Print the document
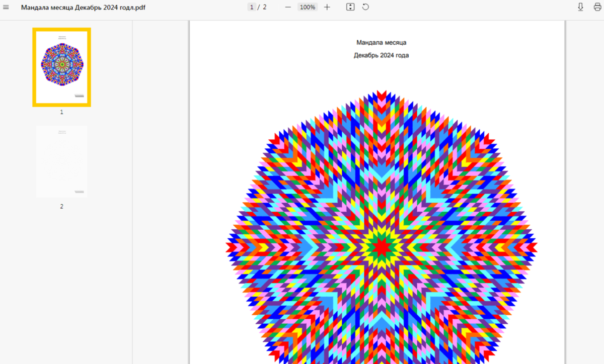The width and height of the screenshot is (604, 364). point(597,7)
